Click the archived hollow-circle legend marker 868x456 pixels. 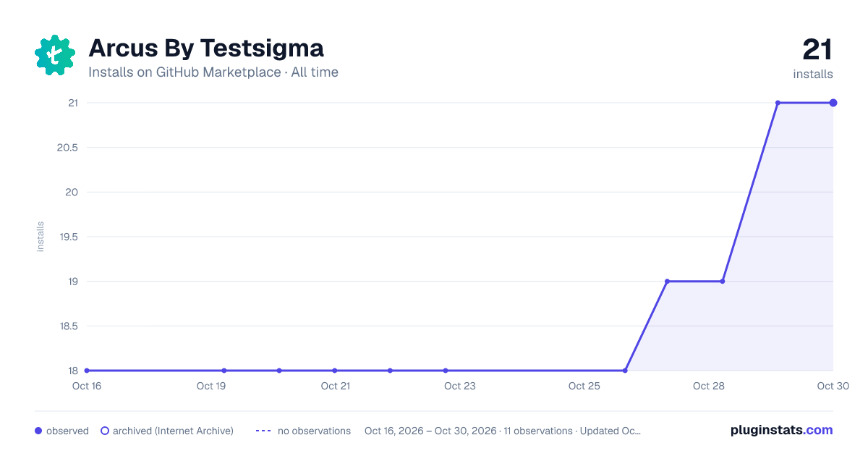point(104,431)
